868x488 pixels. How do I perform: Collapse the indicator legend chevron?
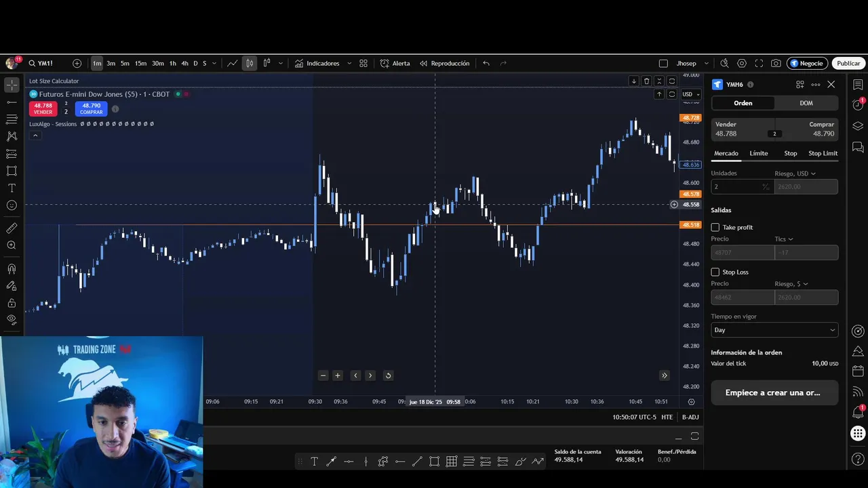[35, 136]
